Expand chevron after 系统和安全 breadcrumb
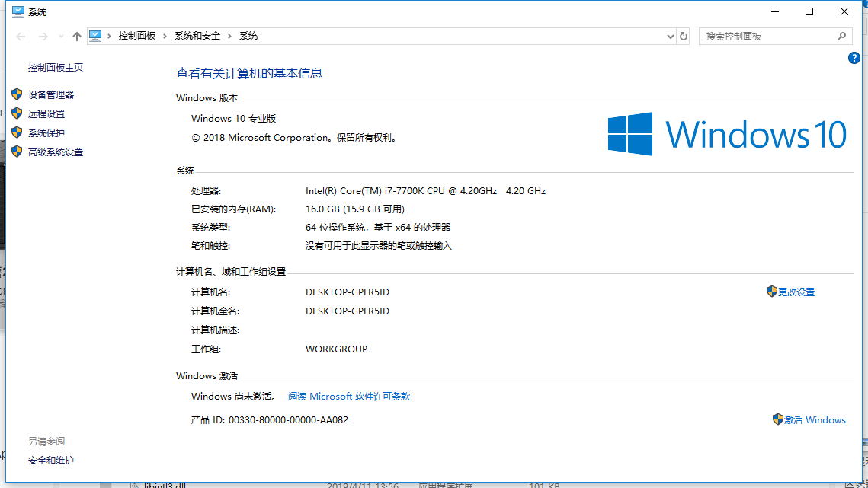The width and height of the screenshot is (868, 488). click(x=229, y=36)
